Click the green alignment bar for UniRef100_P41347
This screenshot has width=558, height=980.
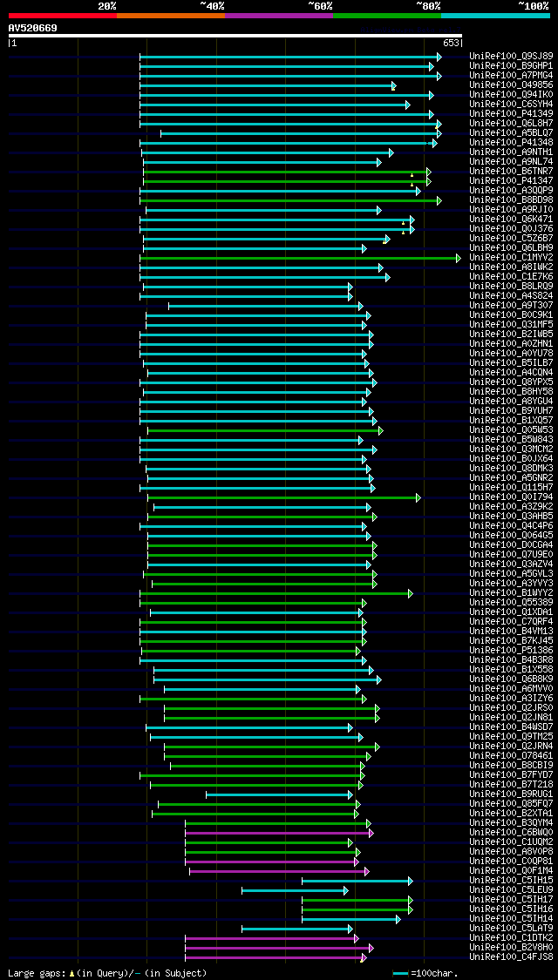coord(285,181)
